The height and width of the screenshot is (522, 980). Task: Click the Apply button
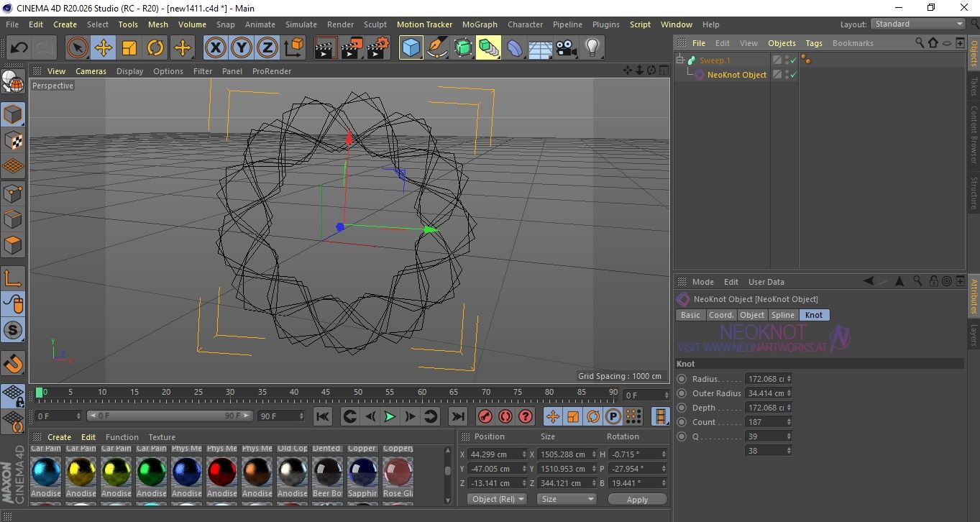637,499
